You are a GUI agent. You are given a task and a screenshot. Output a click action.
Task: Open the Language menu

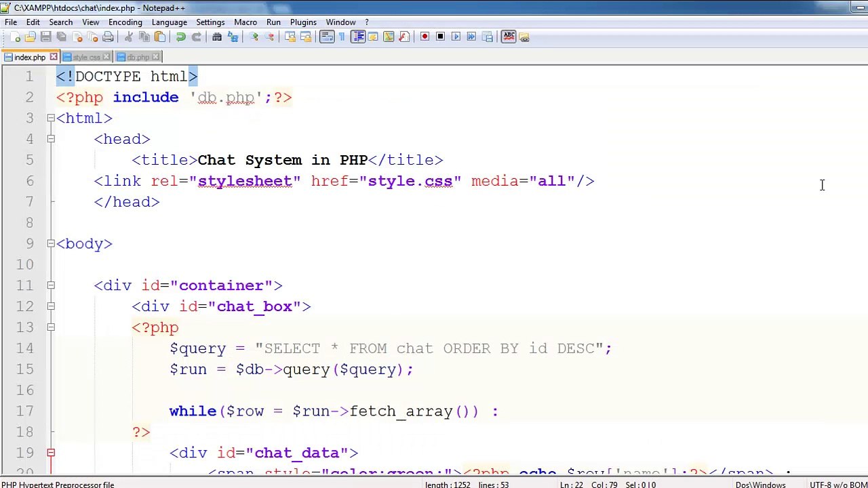tap(169, 22)
